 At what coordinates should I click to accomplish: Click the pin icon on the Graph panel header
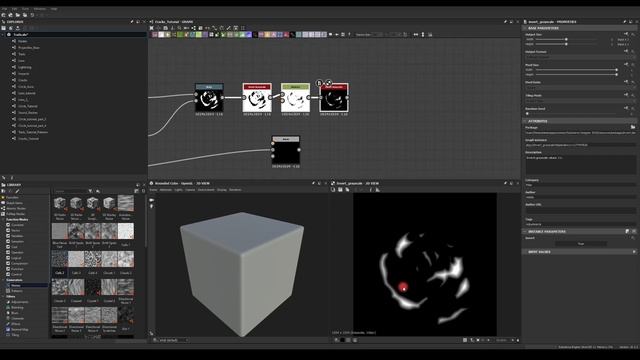(505, 22)
